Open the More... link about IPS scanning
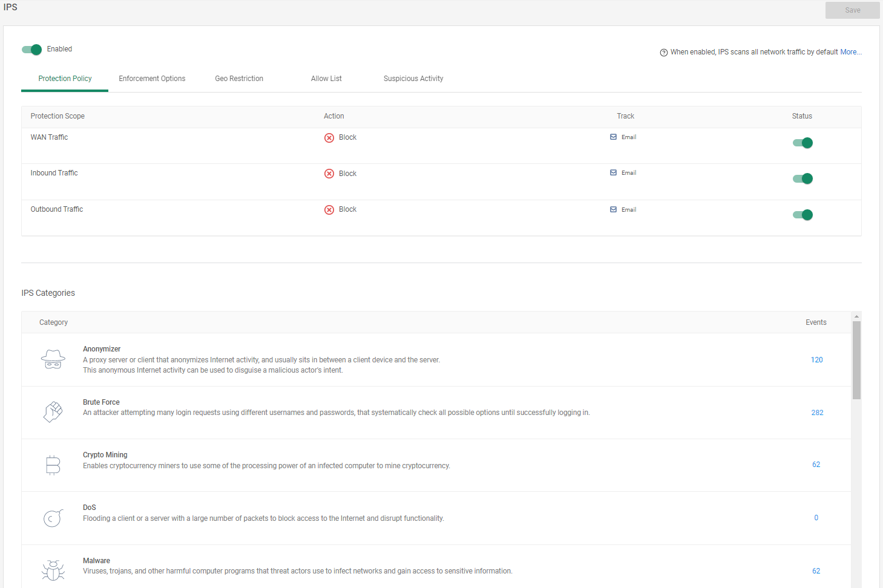This screenshot has height=588, width=883. pos(851,52)
